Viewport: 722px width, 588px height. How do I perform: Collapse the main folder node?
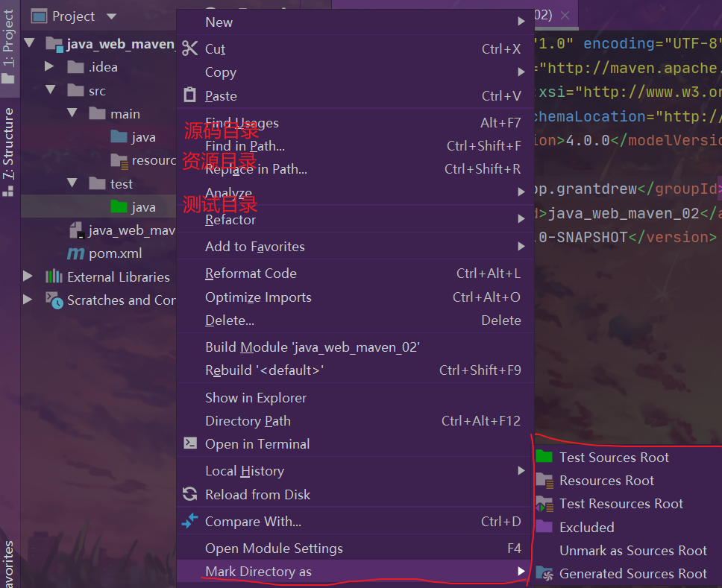click(72, 113)
